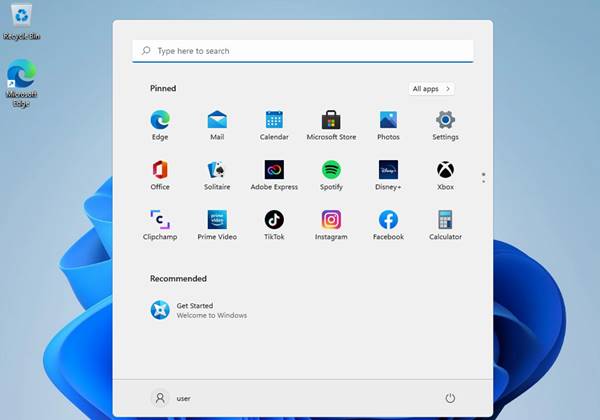
Task: Open Solitaire game
Action: coord(217,175)
